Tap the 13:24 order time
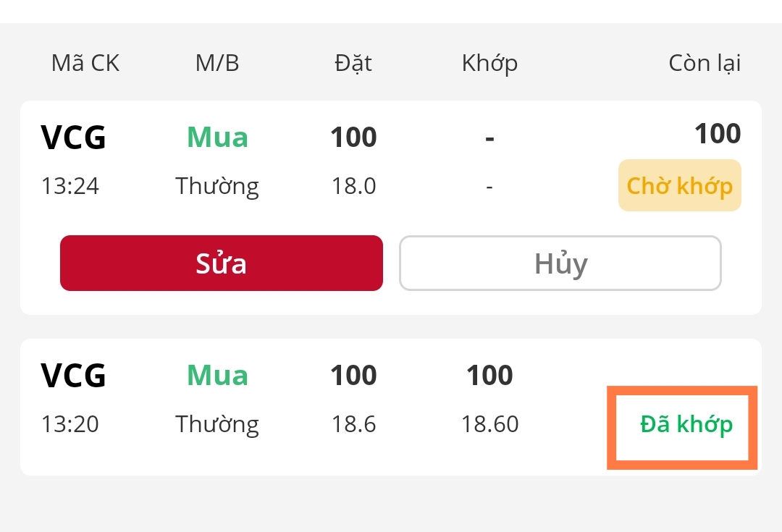782x532 pixels. tap(70, 187)
